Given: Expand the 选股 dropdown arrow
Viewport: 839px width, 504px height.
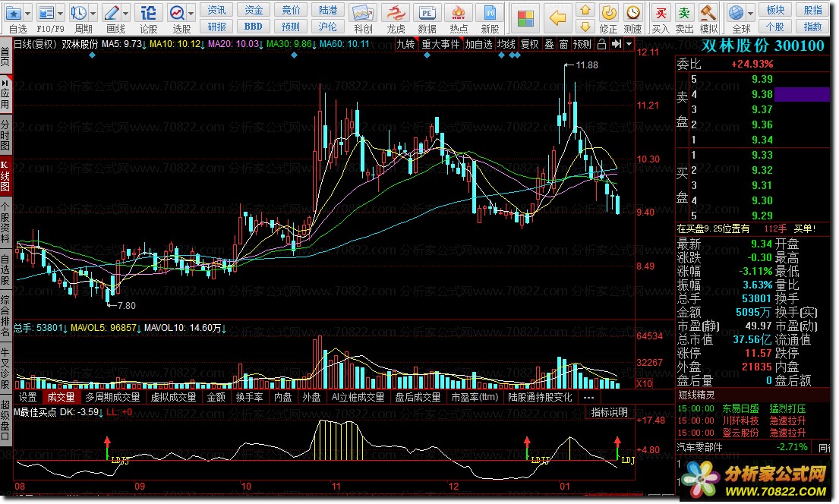Looking at the screenshot, I should point(191,14).
